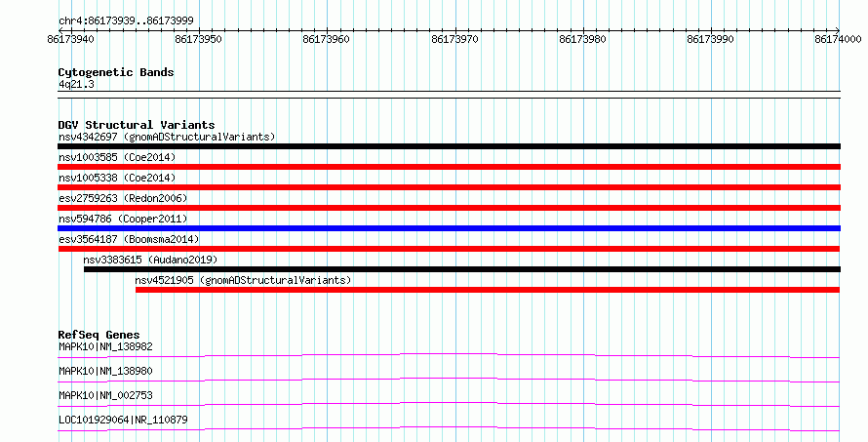
Task: Open transcript MAPK10|NM_002753 label
Action: [x=105, y=395]
